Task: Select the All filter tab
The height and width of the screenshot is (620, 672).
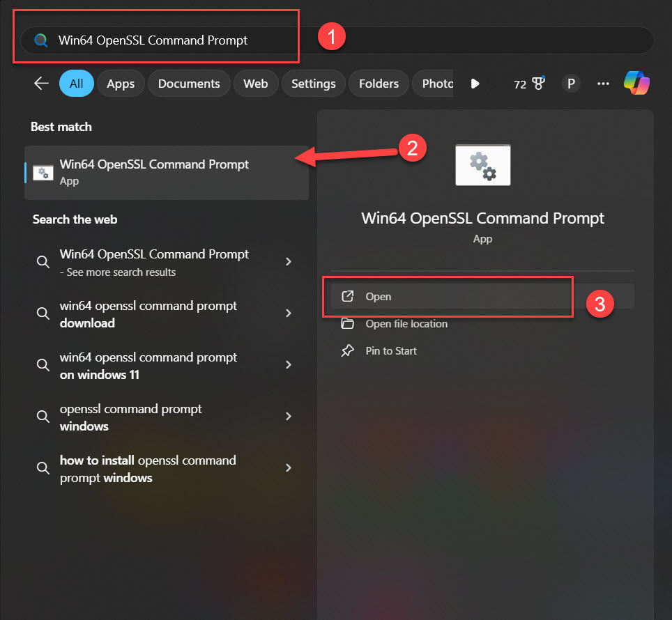Action: pyautogui.click(x=76, y=84)
